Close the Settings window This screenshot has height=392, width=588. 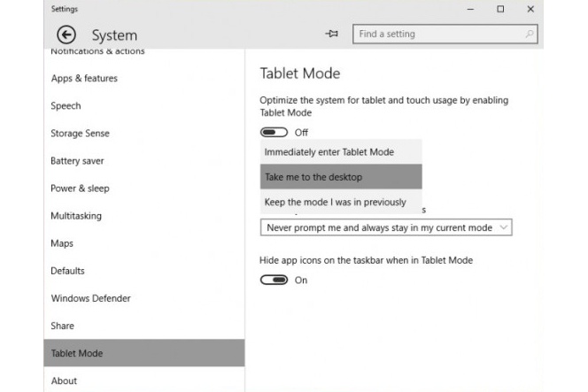point(530,9)
